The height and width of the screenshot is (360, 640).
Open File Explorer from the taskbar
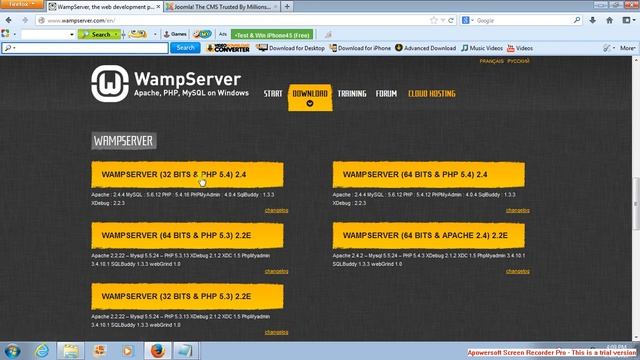coord(71,351)
